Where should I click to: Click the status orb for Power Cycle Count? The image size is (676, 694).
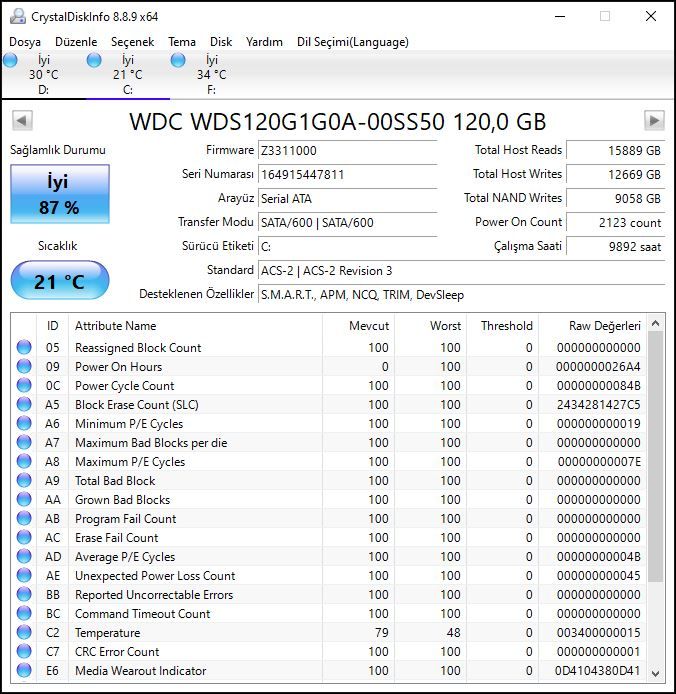[x=24, y=386]
